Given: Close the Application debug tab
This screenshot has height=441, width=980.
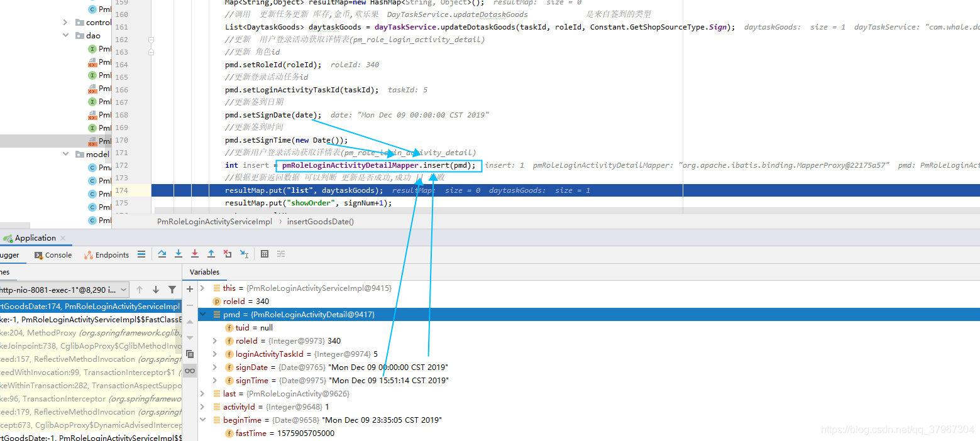Looking at the screenshot, I should point(63,238).
